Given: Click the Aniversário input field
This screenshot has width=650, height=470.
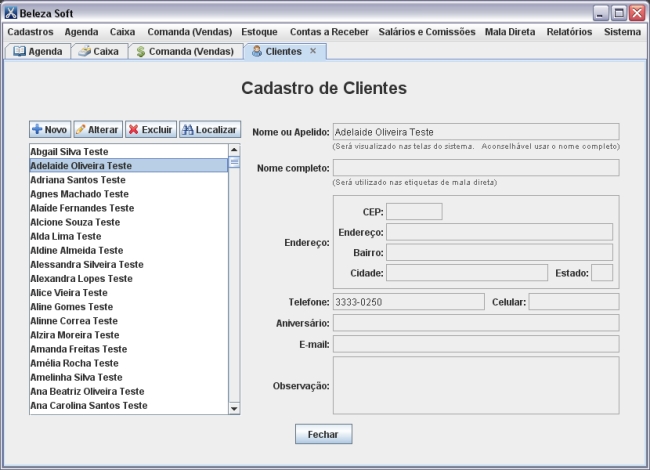Looking at the screenshot, I should [x=476, y=323].
